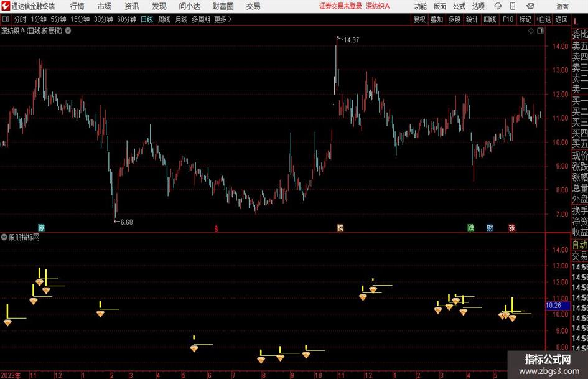Click the 游客 guest account label

pos(562,6)
